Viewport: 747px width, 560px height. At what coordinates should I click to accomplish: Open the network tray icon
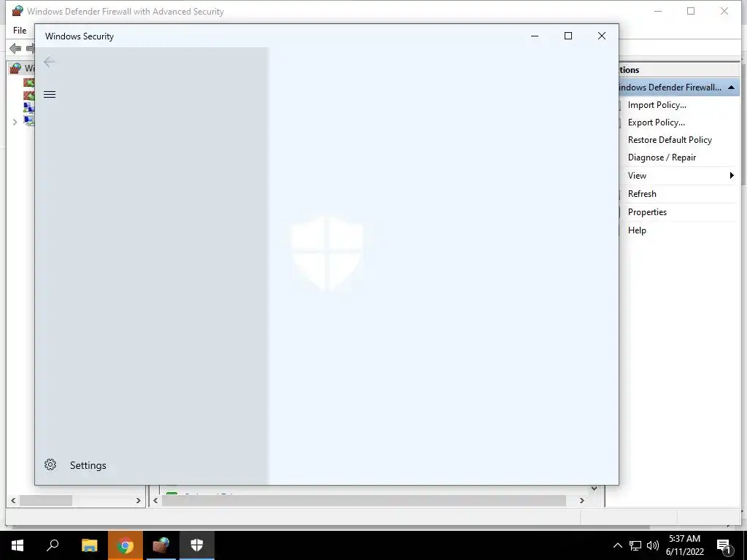635,545
